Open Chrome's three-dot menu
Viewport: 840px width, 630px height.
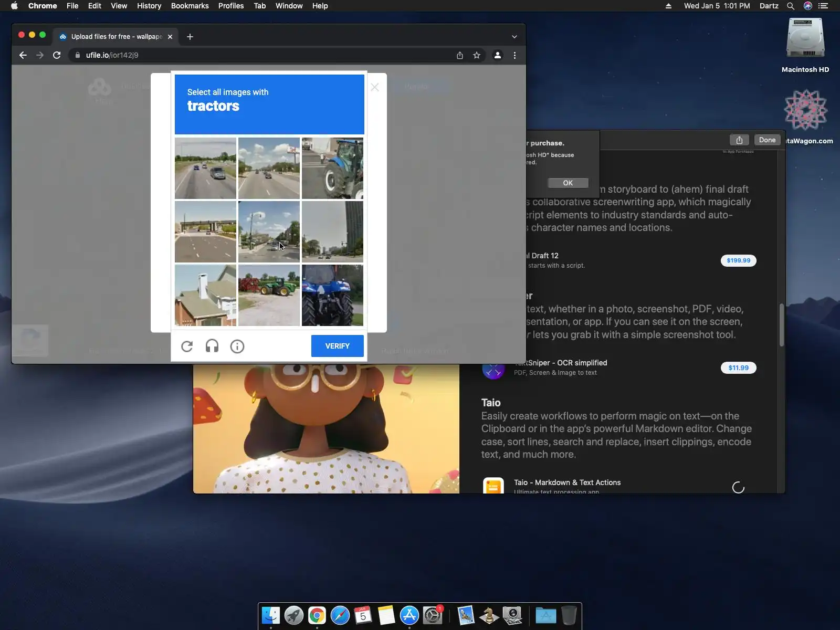[514, 55]
